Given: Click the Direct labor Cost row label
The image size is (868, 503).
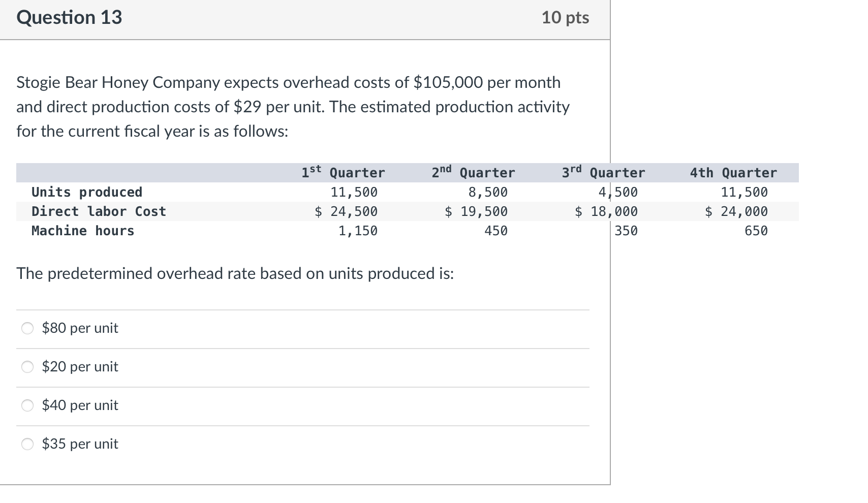Looking at the screenshot, I should (99, 211).
